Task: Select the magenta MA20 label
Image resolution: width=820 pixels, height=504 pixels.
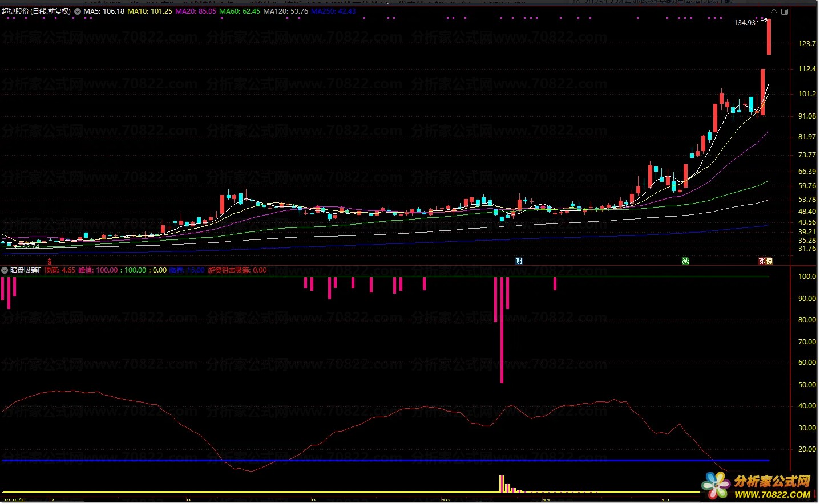Action: pos(196,11)
